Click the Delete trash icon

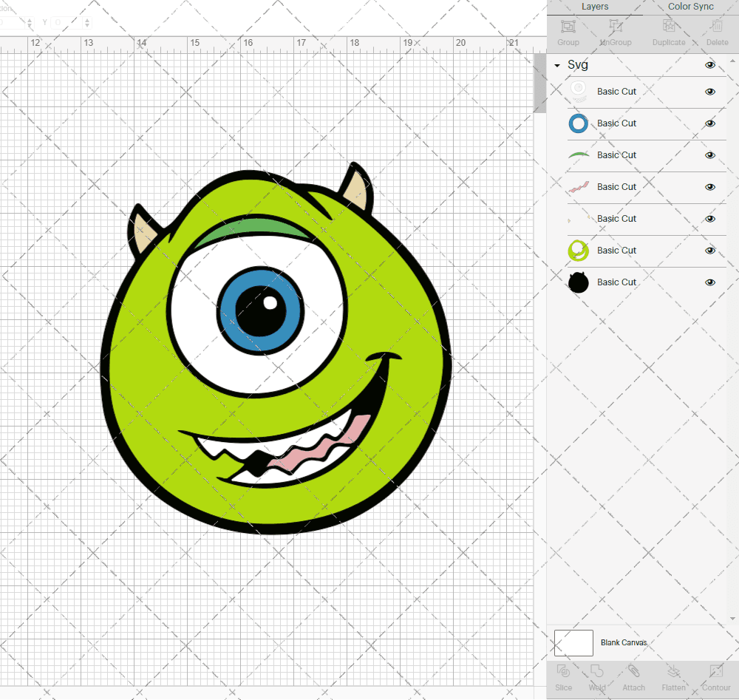pos(716,27)
